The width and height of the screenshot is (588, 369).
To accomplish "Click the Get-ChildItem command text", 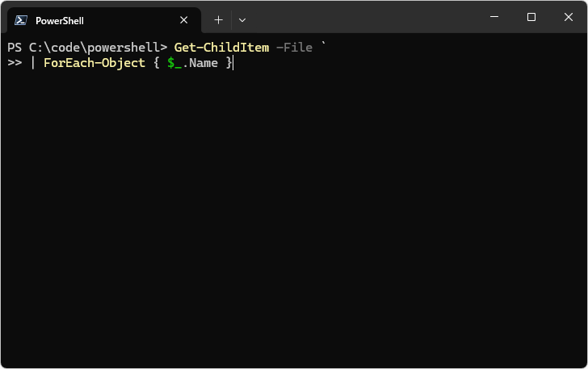I will (x=221, y=48).
